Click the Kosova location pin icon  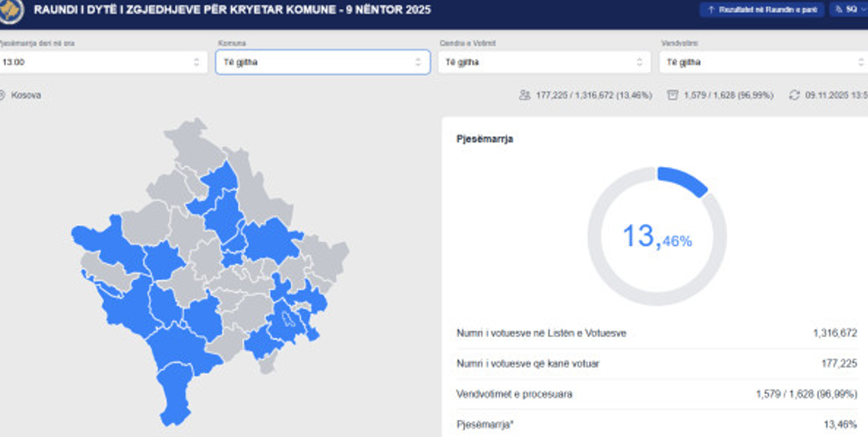tap(2, 95)
